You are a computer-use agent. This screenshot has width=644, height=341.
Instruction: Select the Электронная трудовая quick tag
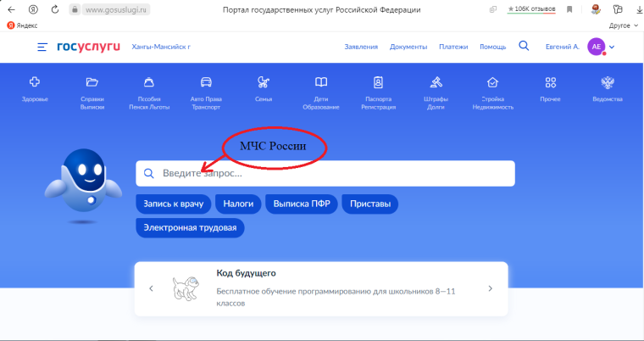190,228
